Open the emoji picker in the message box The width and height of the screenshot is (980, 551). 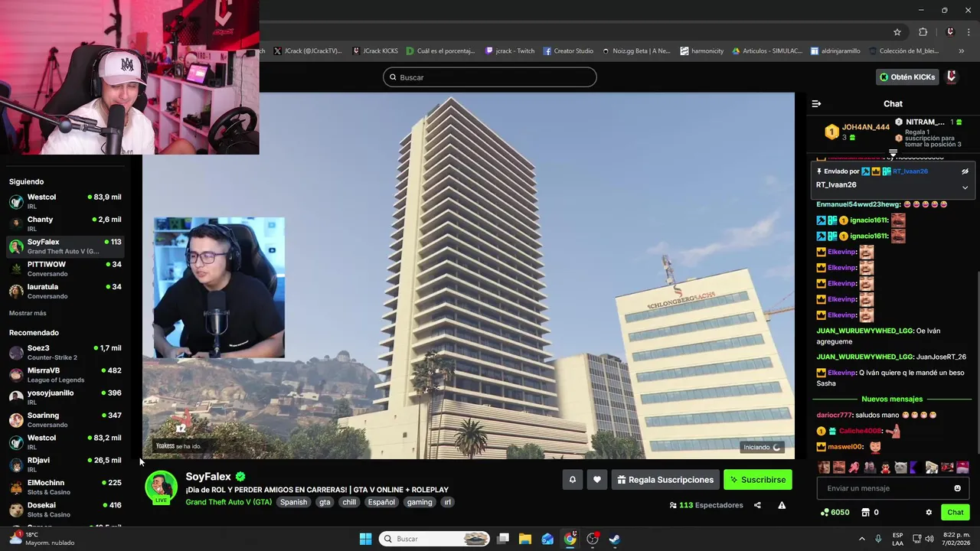(x=957, y=488)
